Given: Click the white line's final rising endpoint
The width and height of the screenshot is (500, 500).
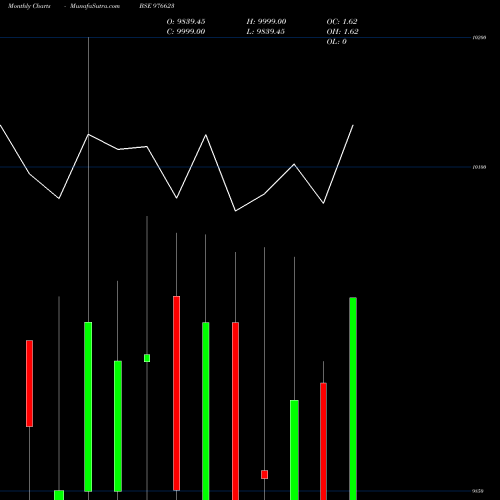Looking at the screenshot, I should pyautogui.click(x=353, y=125).
